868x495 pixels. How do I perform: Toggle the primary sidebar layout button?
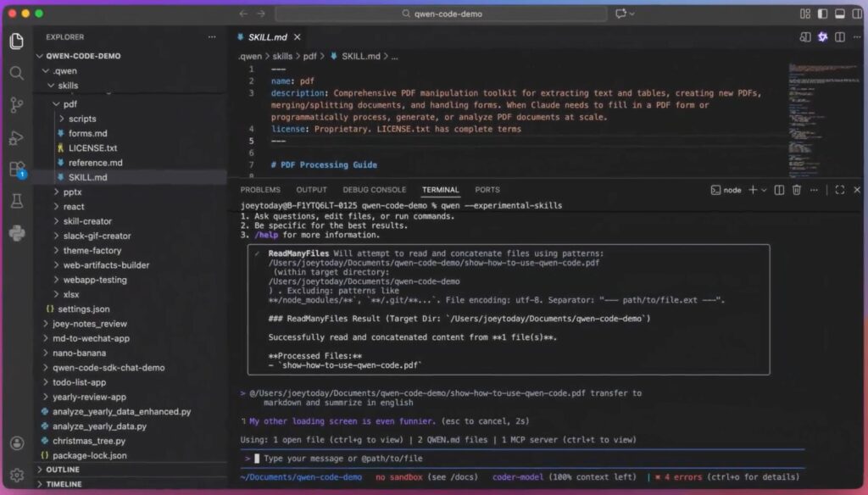(x=821, y=14)
